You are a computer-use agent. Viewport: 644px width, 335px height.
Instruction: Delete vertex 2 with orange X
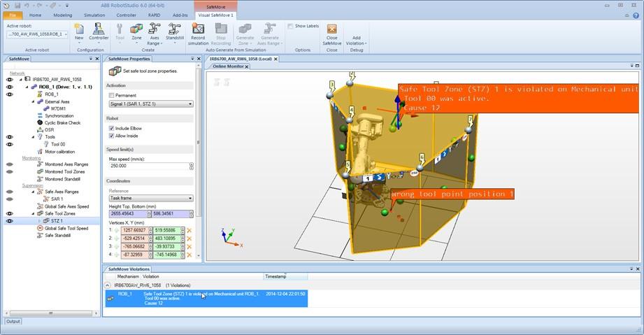[x=189, y=238]
